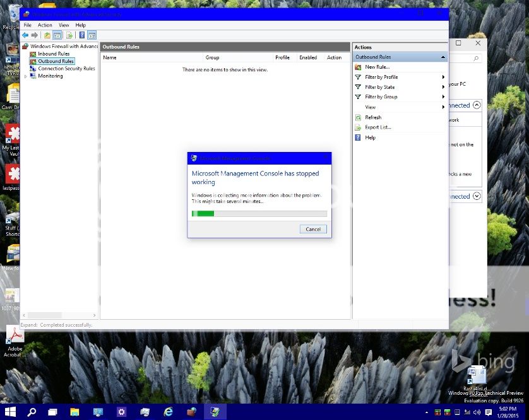Sort by the Profile column header

(285, 57)
